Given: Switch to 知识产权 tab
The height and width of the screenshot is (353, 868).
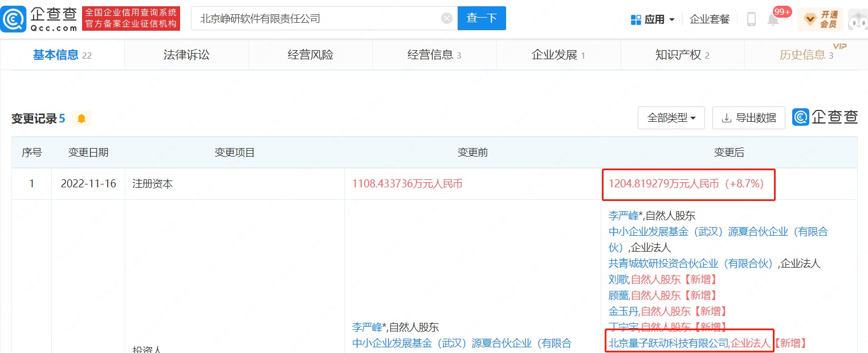Looking at the screenshot, I should coord(683,55).
